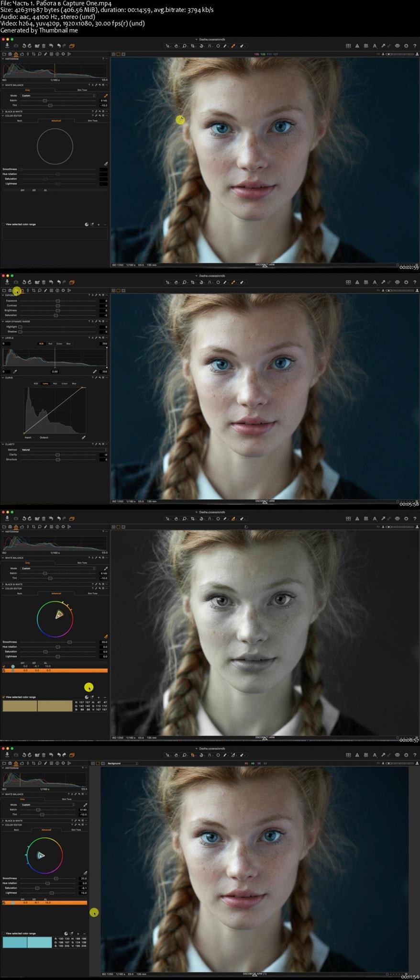Open Clarity Method dropdown, 00:05:58 frame
This screenshot has height=980, width=420.
coord(64,450)
